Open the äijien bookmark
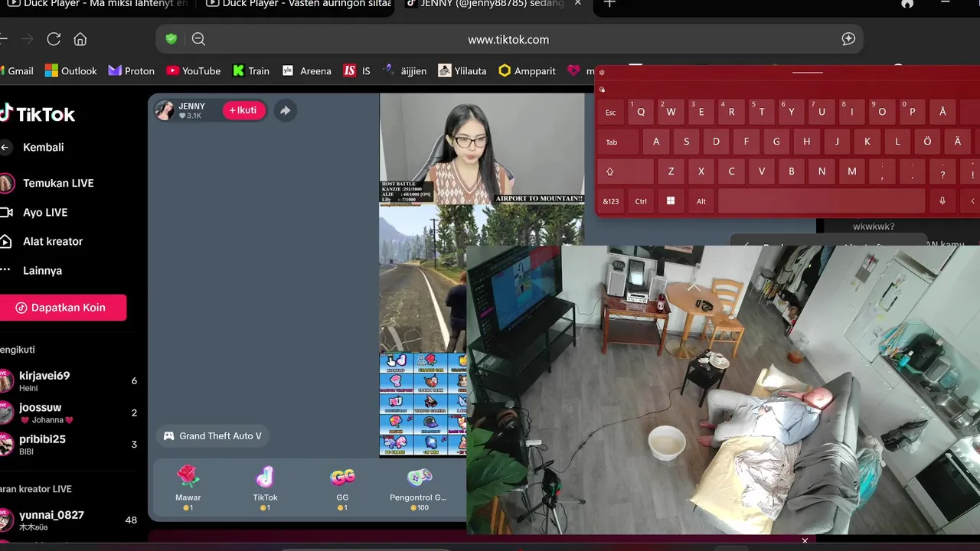This screenshot has height=551, width=980. click(x=404, y=70)
